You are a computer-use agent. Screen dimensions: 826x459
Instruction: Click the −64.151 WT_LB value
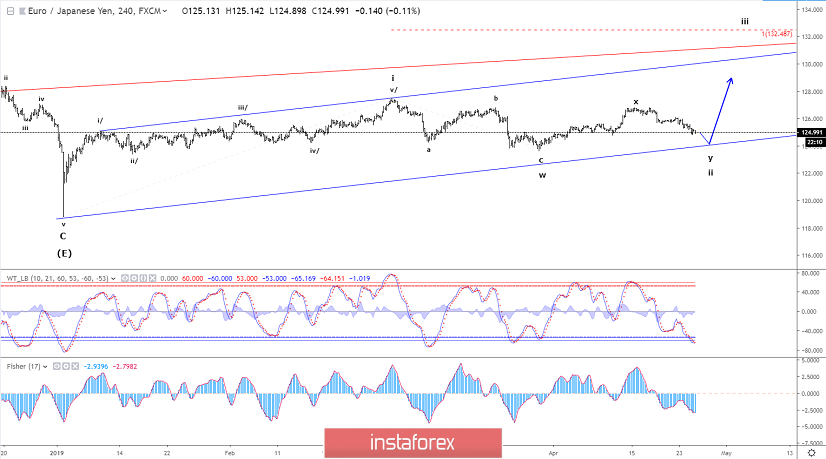point(332,278)
